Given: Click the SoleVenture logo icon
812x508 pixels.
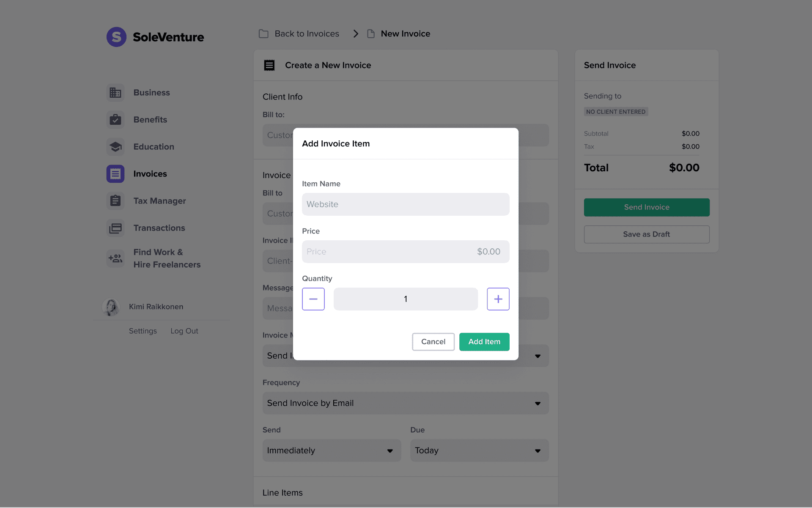Looking at the screenshot, I should [x=116, y=37].
